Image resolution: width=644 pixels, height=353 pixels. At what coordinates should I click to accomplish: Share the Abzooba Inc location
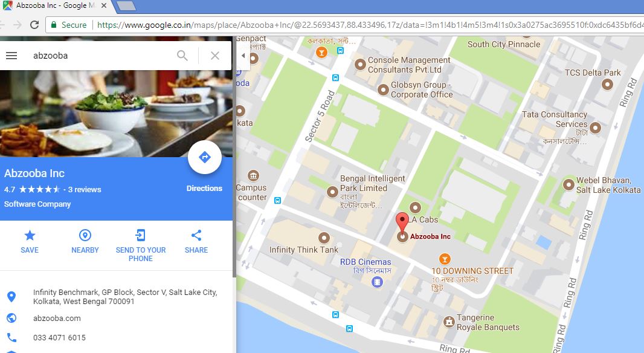(196, 242)
